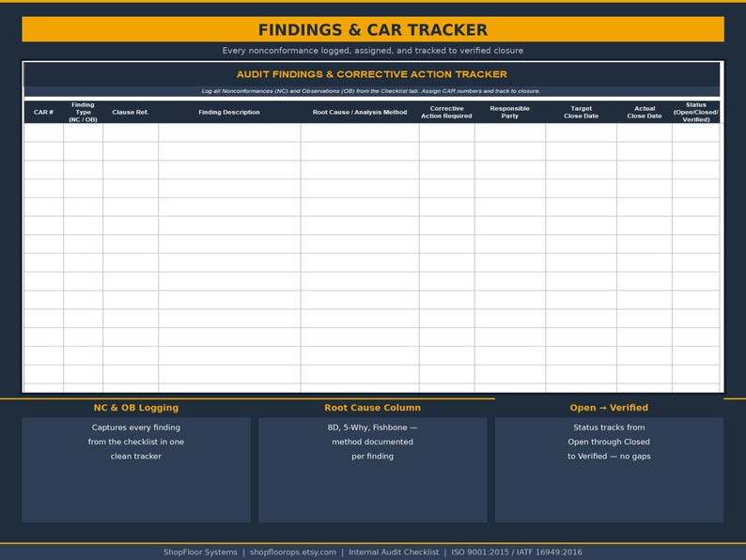Click the Clause Ref. column header
This screenshot has height=560, width=746.
click(131, 113)
